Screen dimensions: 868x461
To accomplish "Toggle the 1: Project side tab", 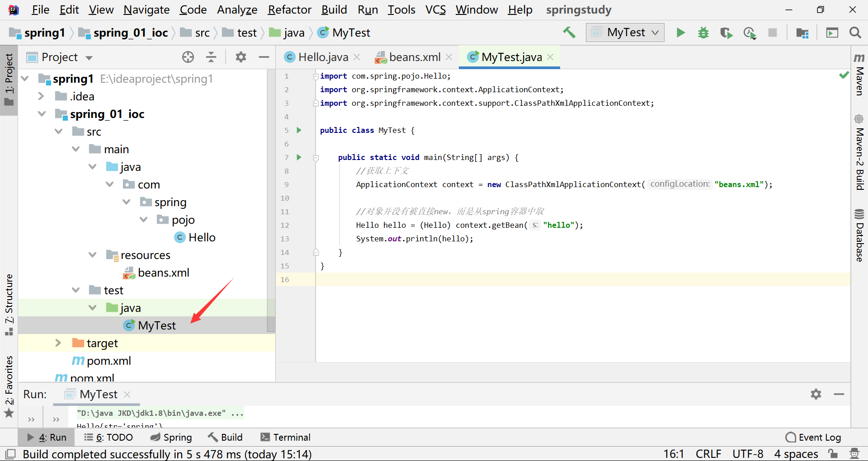I will (9, 80).
